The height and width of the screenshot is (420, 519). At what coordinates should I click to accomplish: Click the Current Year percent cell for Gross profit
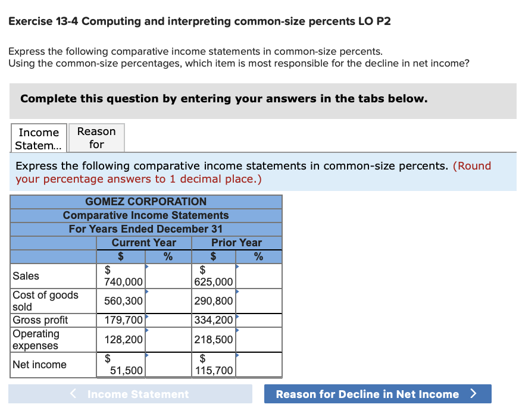pos(168,320)
